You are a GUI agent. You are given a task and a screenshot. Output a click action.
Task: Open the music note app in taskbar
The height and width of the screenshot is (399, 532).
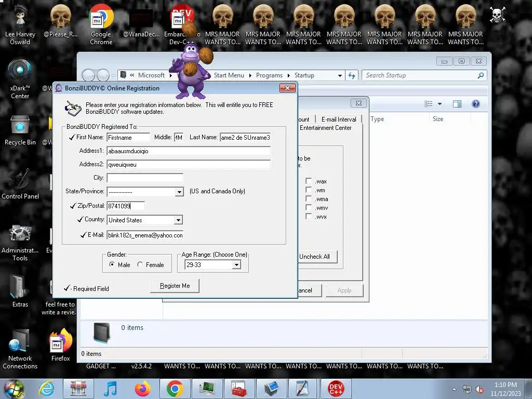click(x=110, y=389)
